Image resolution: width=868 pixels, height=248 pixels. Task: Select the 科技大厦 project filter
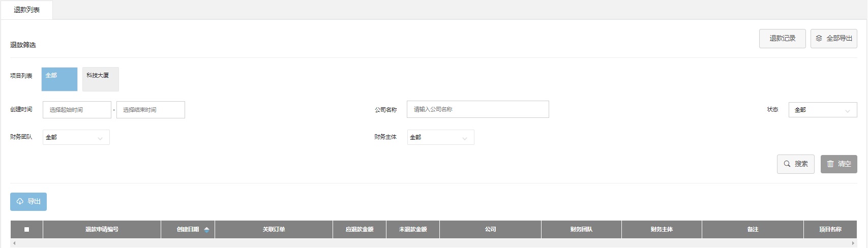pos(101,79)
